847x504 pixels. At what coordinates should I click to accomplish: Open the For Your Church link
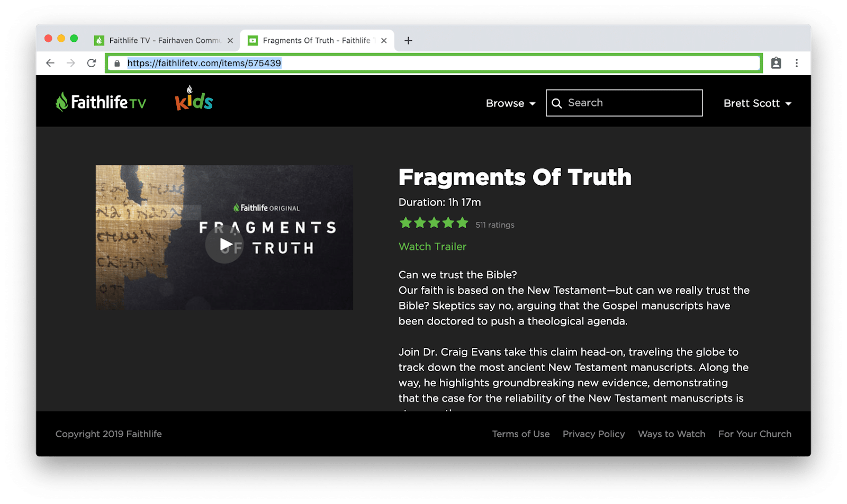(755, 434)
